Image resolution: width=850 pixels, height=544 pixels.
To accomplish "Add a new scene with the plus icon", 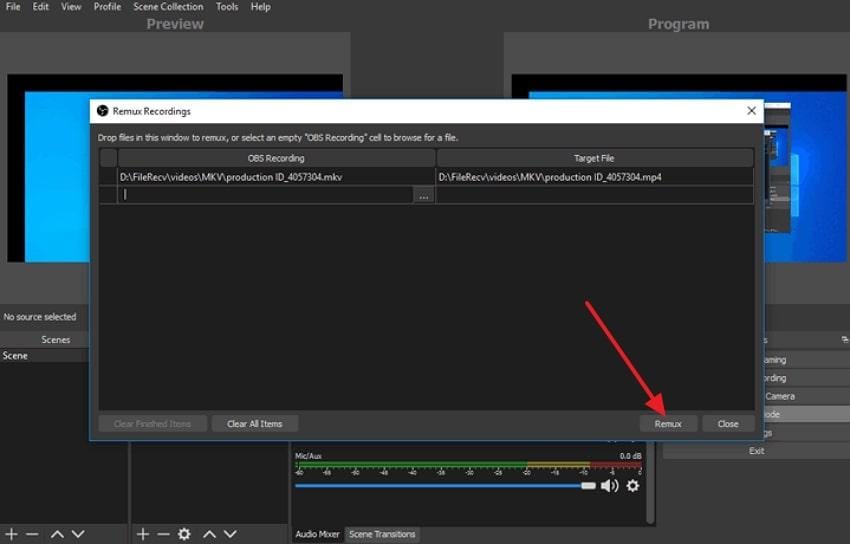I will pos(11,534).
